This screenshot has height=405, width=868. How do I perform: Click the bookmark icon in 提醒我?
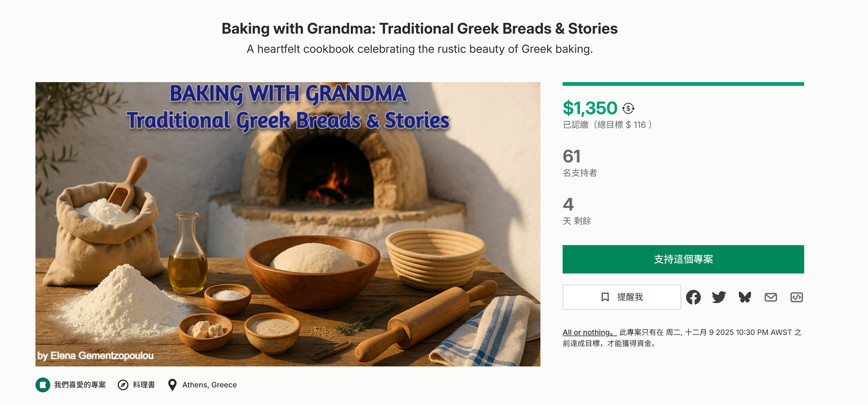click(605, 297)
